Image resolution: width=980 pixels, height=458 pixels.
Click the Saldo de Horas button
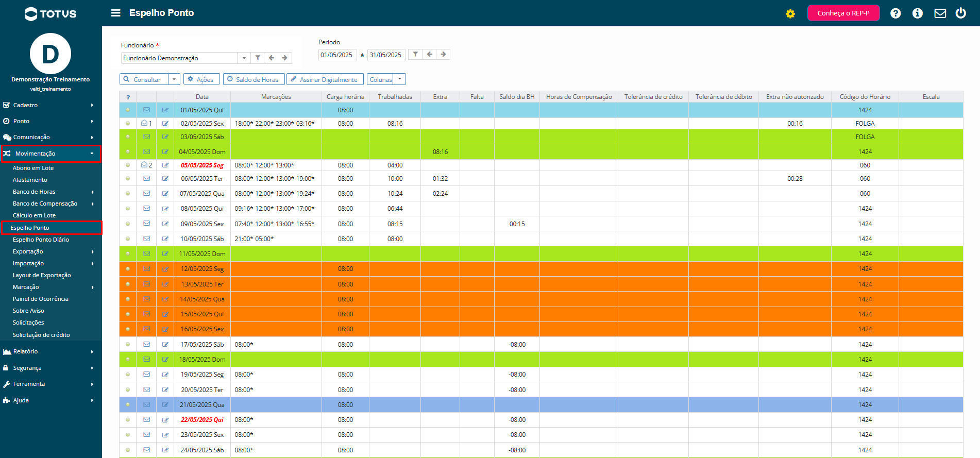tap(254, 79)
